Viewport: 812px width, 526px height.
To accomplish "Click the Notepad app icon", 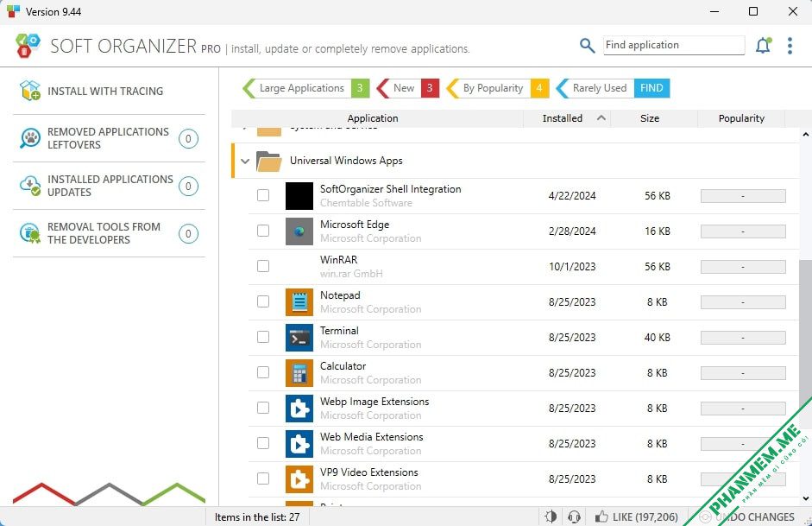I will [x=299, y=302].
